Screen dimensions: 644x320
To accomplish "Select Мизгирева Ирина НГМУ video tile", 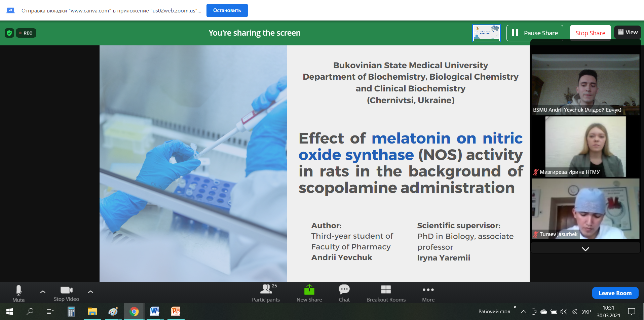I will tap(585, 147).
